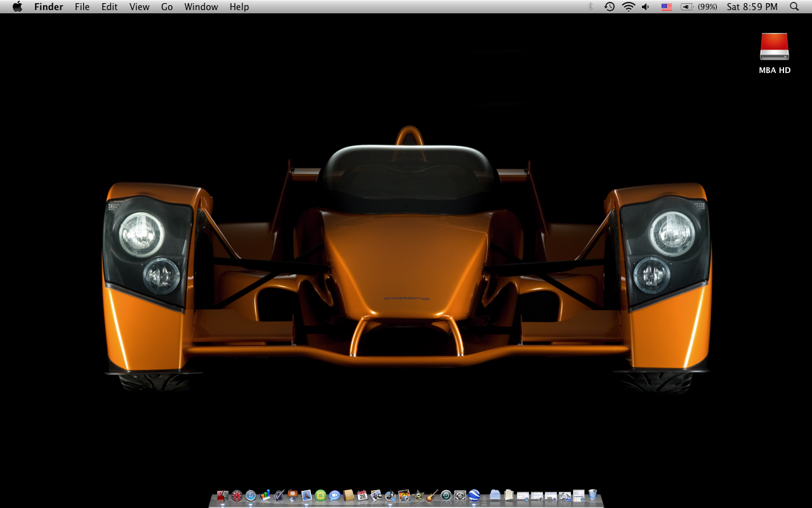Open the Trash in the Dock
This screenshot has width=812, height=508.
click(593, 495)
